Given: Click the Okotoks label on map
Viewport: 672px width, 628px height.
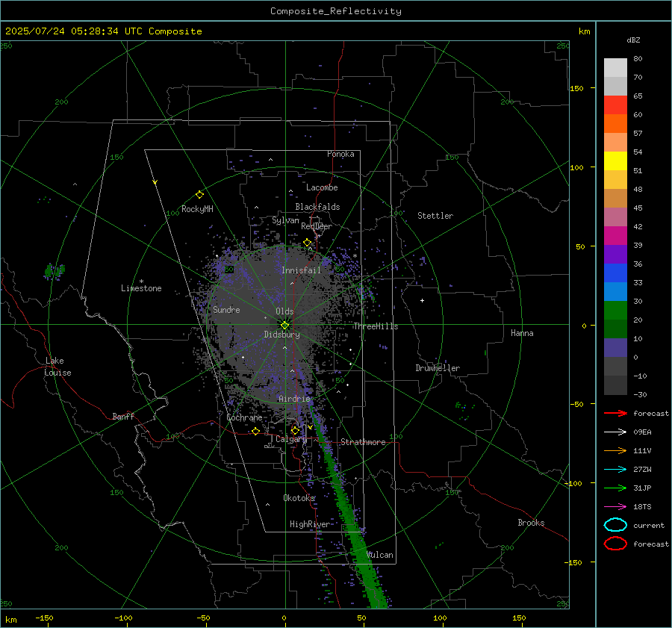Looking at the screenshot, I should tap(299, 497).
